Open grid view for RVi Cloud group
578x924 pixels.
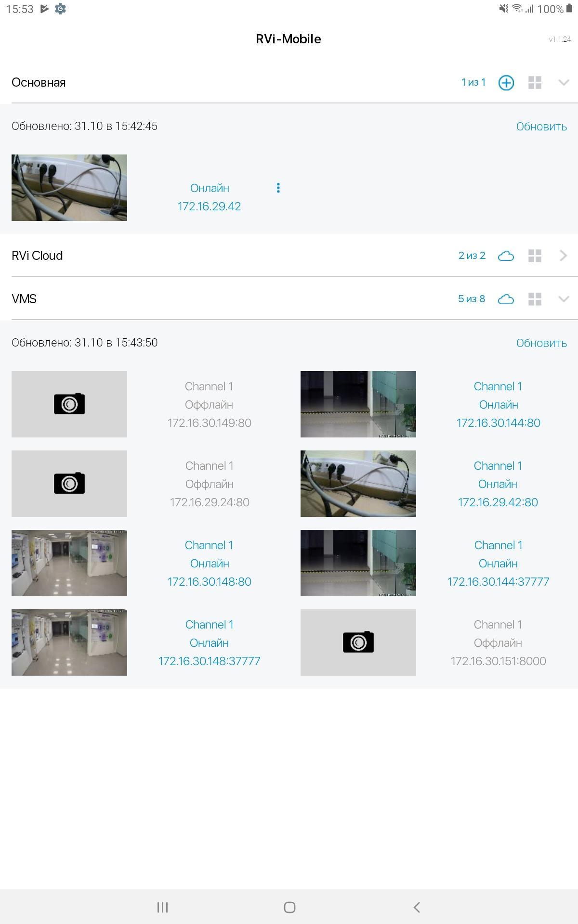click(x=535, y=256)
